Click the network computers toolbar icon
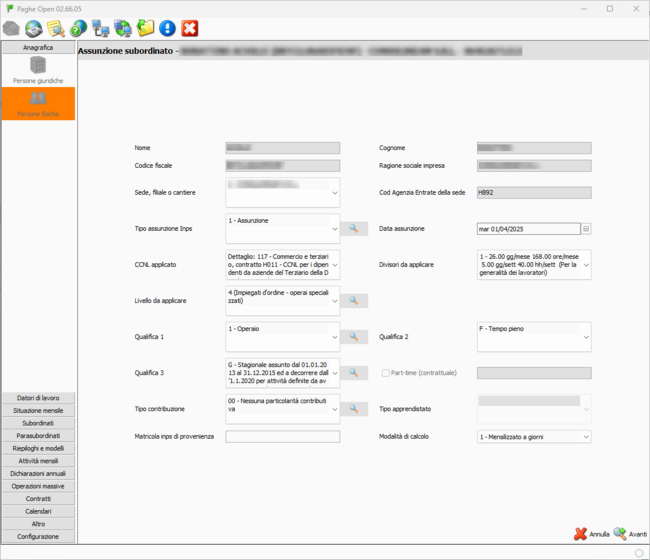Screen dimensions: 650x560 tap(101, 28)
